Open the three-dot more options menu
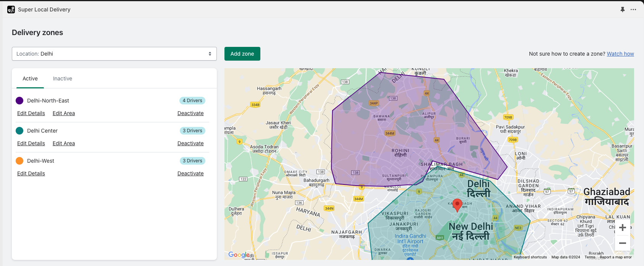The image size is (644, 266). 633,10
